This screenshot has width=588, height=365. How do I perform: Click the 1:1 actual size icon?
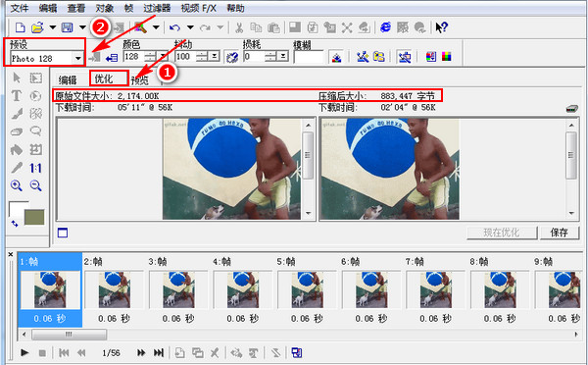35,168
